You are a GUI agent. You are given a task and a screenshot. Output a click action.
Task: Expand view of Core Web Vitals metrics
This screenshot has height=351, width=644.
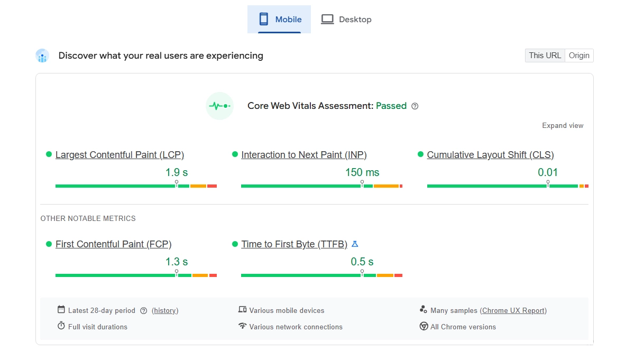coord(563,126)
